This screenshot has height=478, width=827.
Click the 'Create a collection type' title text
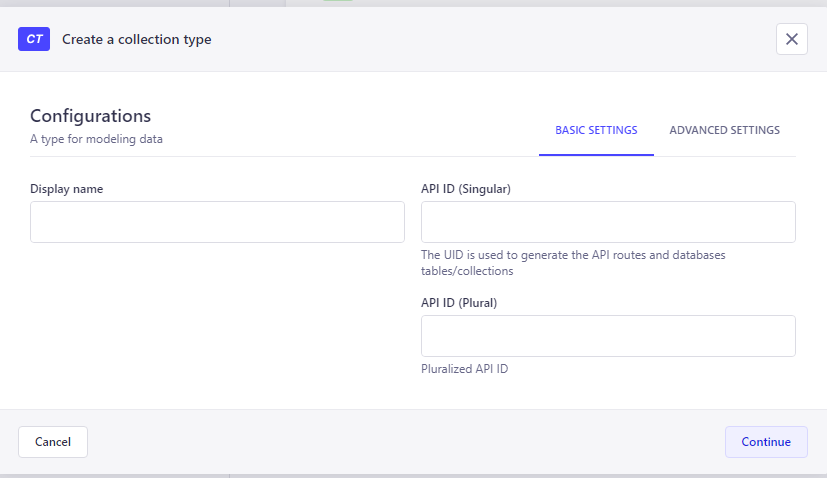pyautogui.click(x=137, y=40)
